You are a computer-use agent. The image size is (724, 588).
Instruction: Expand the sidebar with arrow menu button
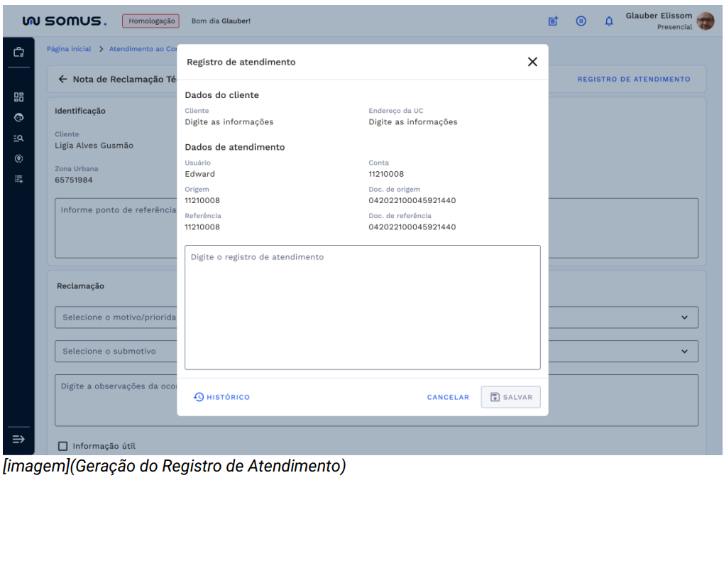[18, 439]
